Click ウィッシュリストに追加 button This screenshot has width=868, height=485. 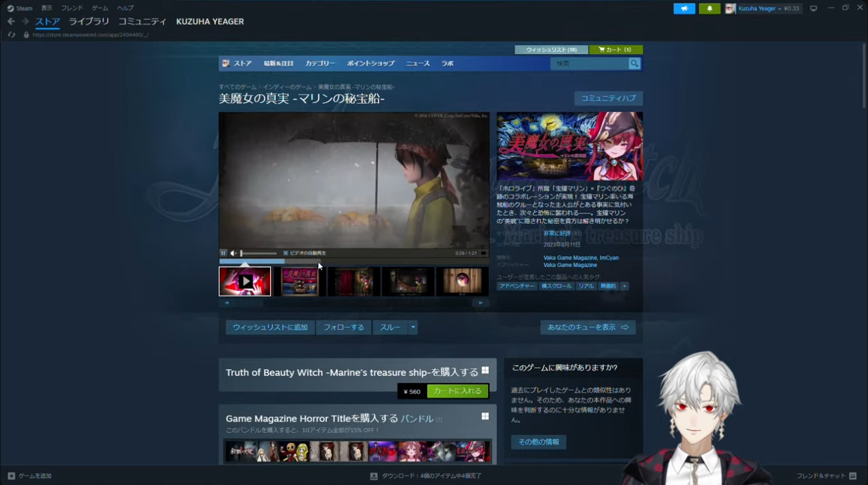click(270, 327)
